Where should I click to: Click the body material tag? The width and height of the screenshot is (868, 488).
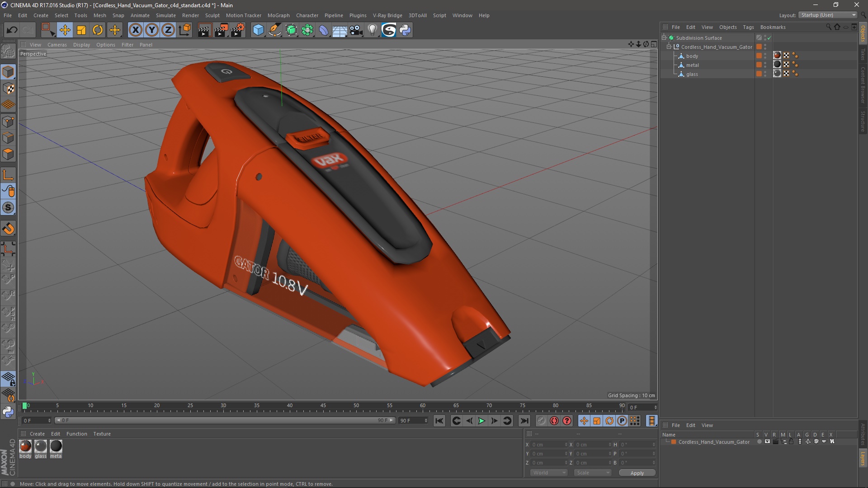[777, 56]
